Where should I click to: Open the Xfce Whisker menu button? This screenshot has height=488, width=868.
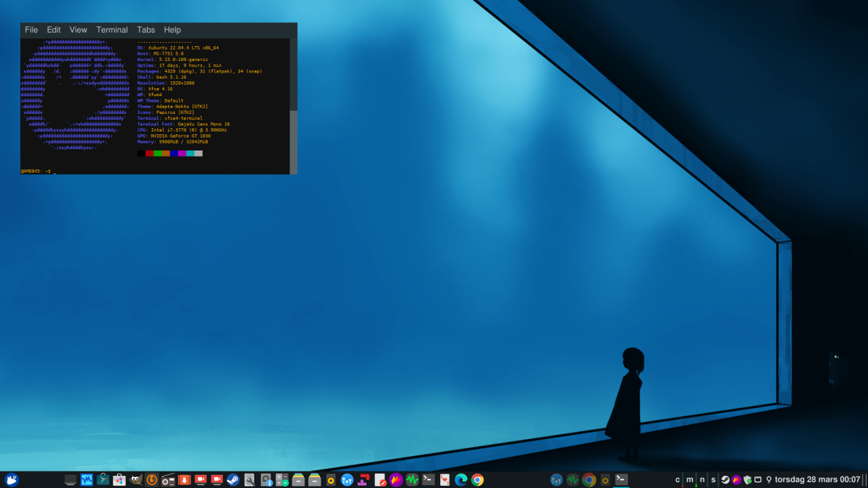[12, 480]
